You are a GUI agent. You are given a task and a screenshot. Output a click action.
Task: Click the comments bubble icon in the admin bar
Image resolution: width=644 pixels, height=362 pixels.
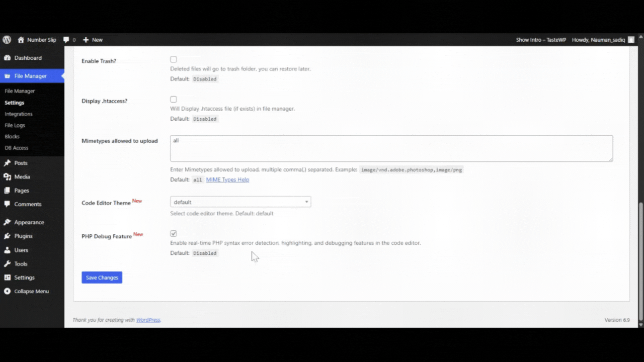coord(66,40)
